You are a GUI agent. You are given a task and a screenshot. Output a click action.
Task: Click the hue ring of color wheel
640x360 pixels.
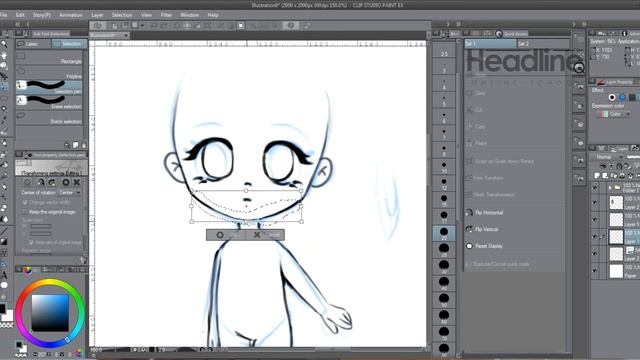pyautogui.click(x=50, y=282)
